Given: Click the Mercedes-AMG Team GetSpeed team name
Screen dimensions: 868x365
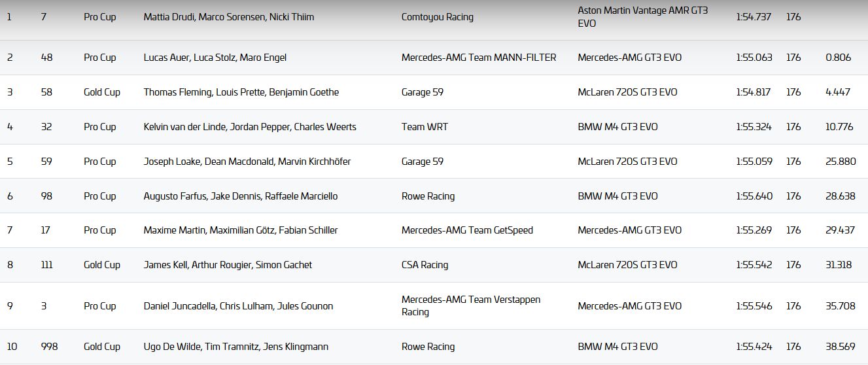Looking at the screenshot, I should (467, 230).
